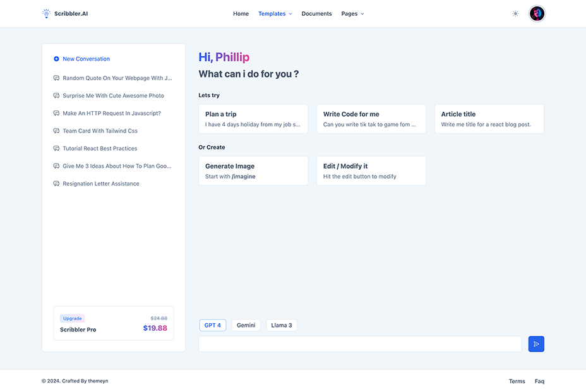Click the struck-through $24.88 price
Screen dimensions: 586x392
point(159,318)
